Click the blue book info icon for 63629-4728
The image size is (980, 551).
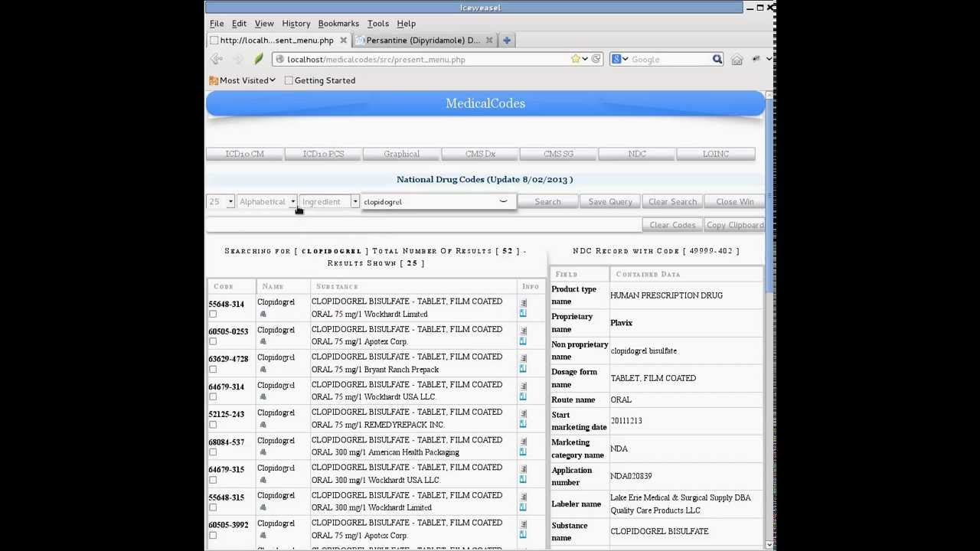[524, 368]
